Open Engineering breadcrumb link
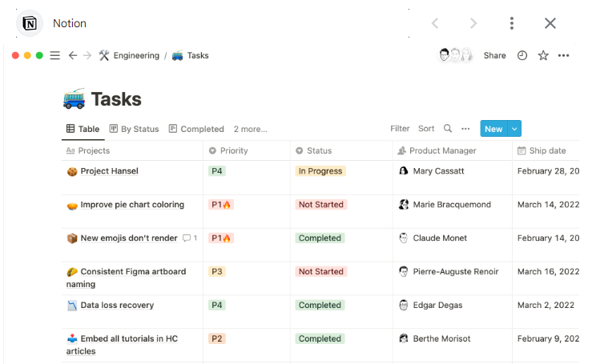The image size is (592, 364). click(129, 55)
